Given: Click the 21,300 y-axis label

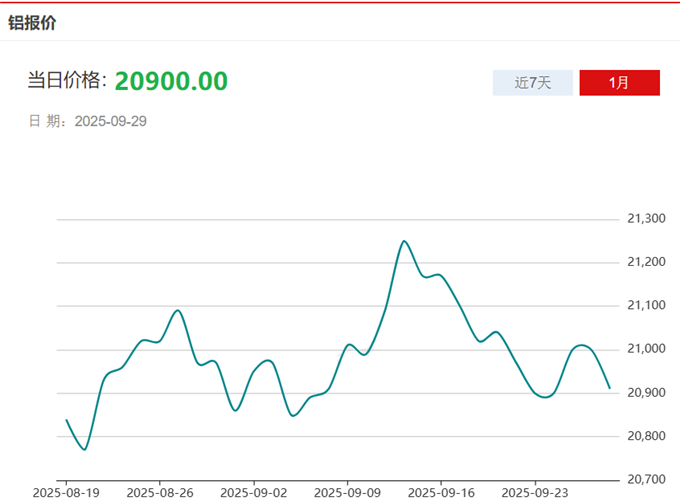Looking at the screenshot, I should pyautogui.click(x=645, y=218).
